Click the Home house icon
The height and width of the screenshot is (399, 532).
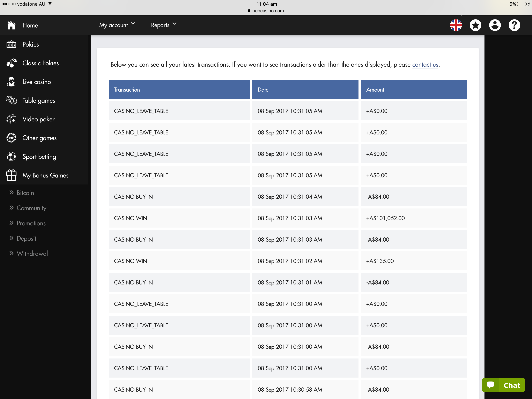11,25
